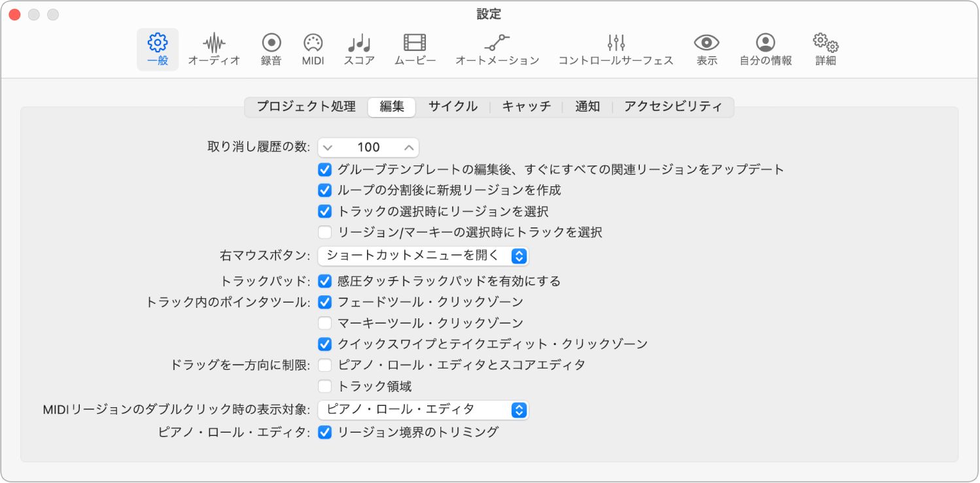Enable マーキーツール・クリックゾーン
Screen dimensions: 980x483
324,322
